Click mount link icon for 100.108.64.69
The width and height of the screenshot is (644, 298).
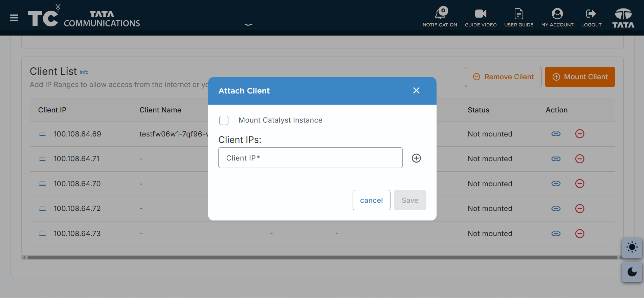[x=556, y=134]
